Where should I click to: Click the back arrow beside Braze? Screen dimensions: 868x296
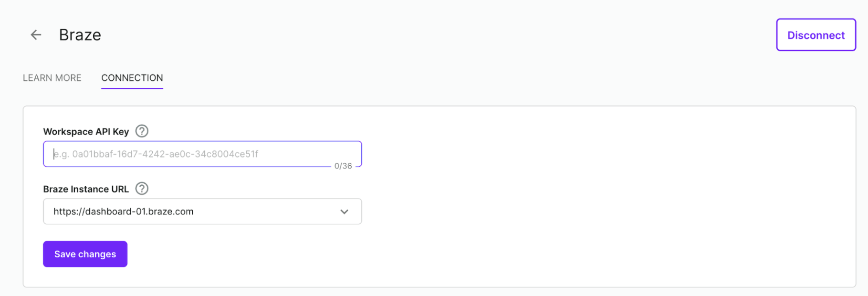point(36,35)
